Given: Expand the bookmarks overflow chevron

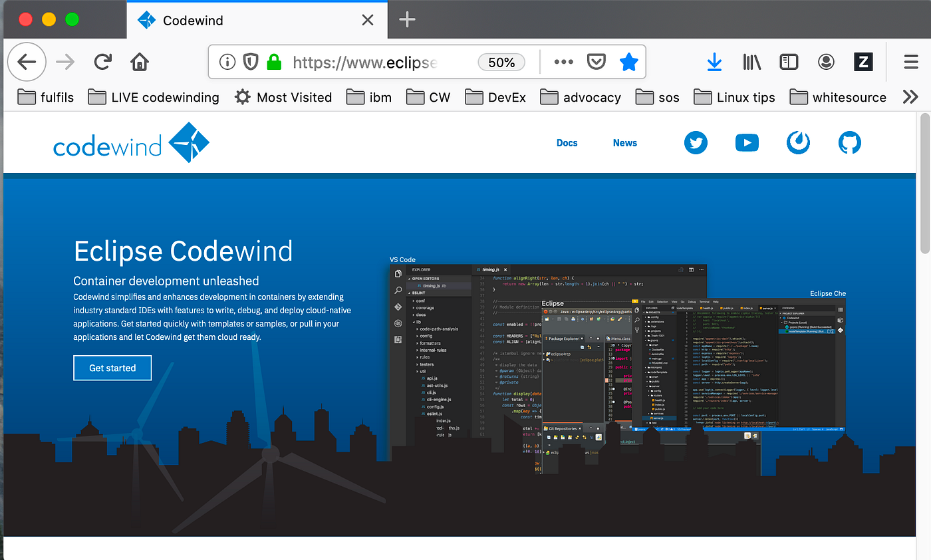Looking at the screenshot, I should point(910,96).
